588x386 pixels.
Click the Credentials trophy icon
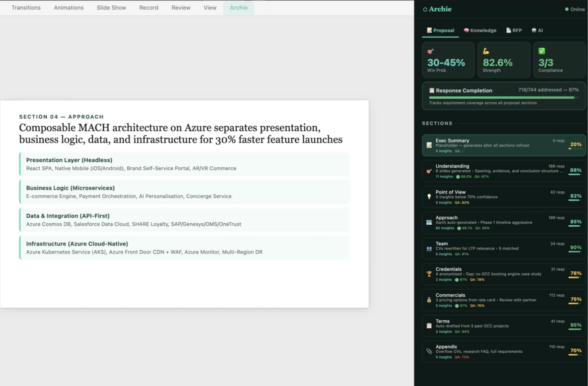click(429, 274)
